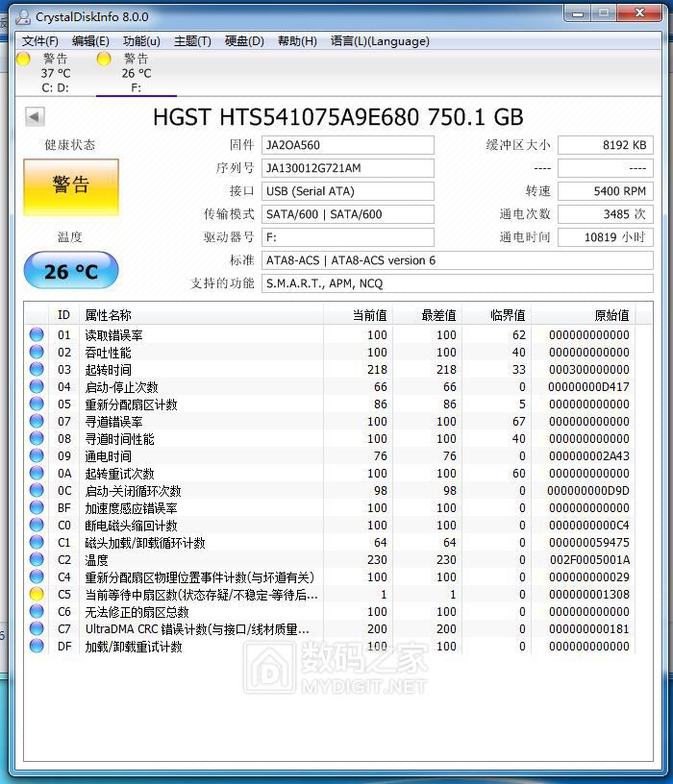Image resolution: width=673 pixels, height=784 pixels.
Task: Click blue status orb of row 07 寻道错误率
Action: point(37,421)
